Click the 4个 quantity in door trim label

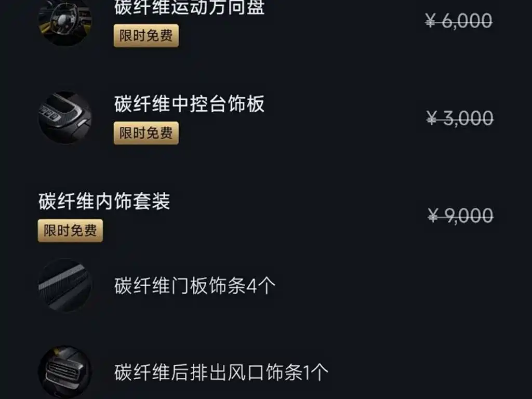click(261, 286)
